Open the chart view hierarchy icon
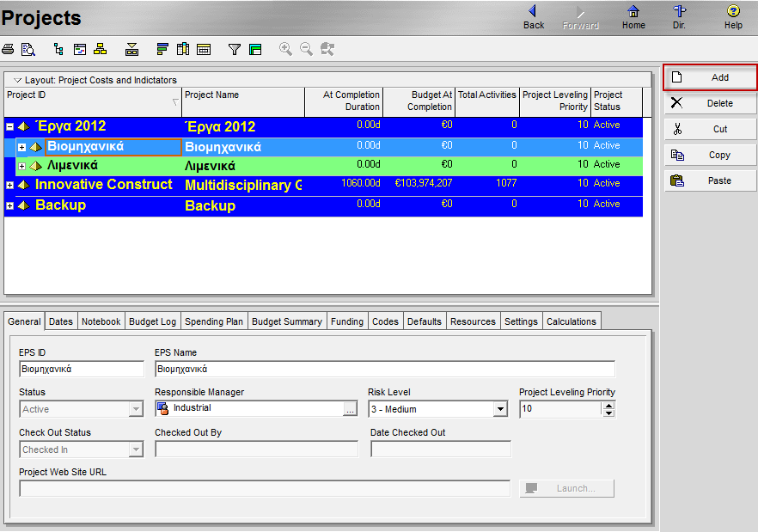This screenshot has height=532, width=758. coord(101,49)
